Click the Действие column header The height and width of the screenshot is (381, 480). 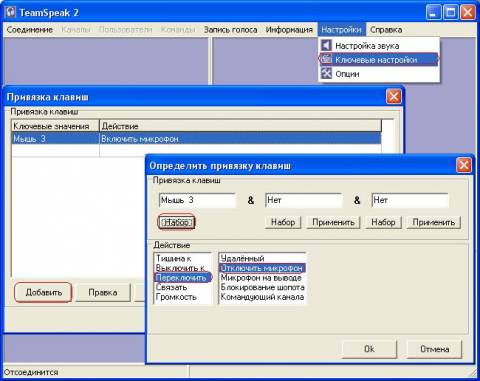pos(240,126)
